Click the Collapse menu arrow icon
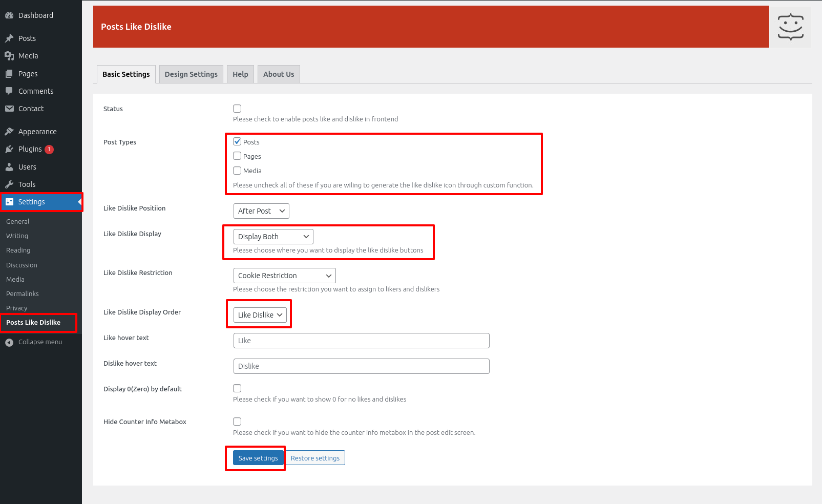Viewport: 822px width, 504px height. tap(9, 342)
